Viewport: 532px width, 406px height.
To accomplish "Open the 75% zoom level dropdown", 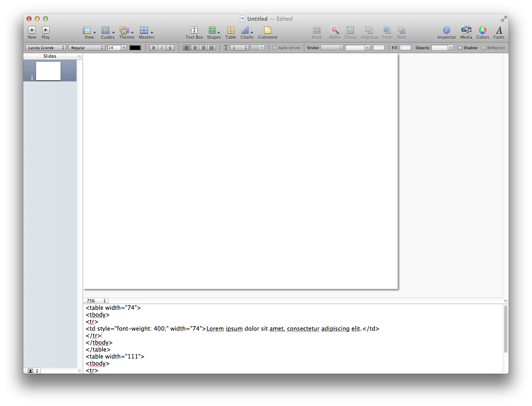I will (x=96, y=301).
